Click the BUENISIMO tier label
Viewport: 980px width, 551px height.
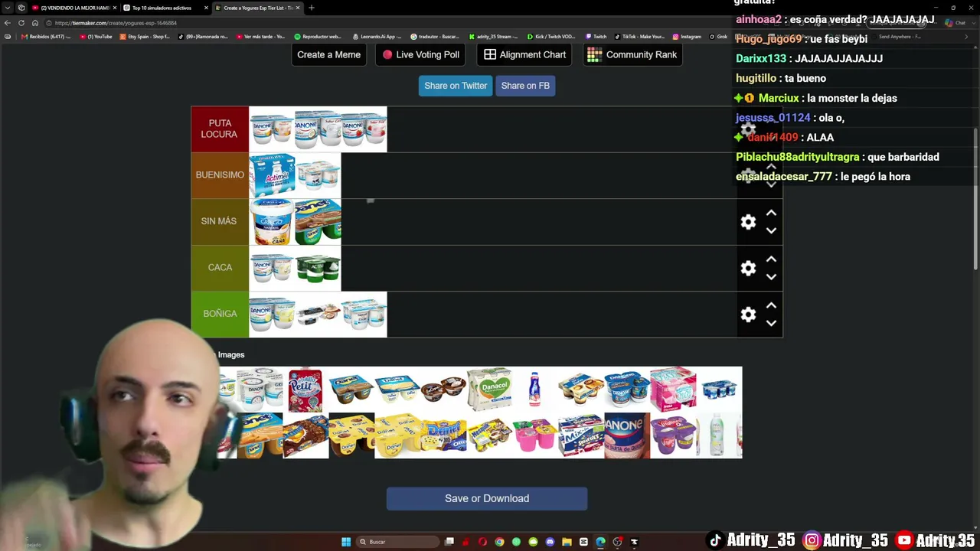[220, 175]
